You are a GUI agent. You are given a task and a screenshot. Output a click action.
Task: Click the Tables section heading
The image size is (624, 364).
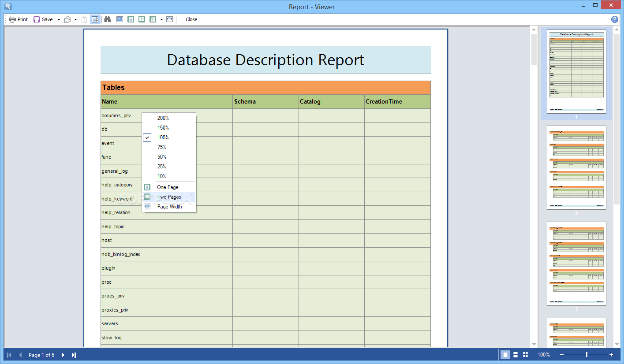click(x=265, y=87)
